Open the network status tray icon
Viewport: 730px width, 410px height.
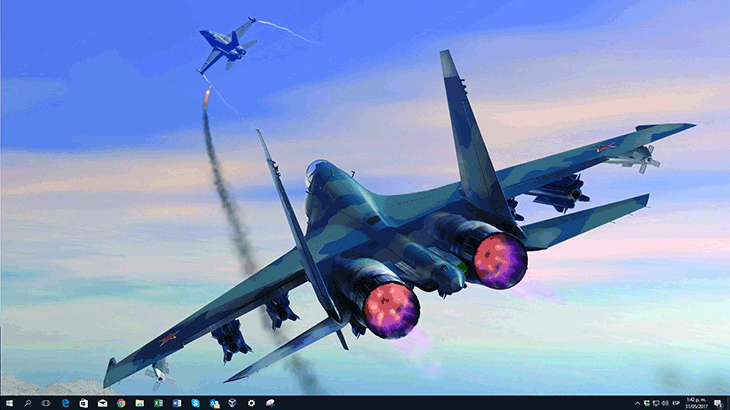[x=656, y=403]
